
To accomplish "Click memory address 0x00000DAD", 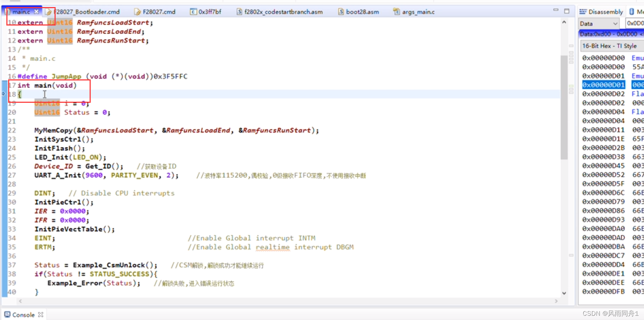I will [604, 237].
